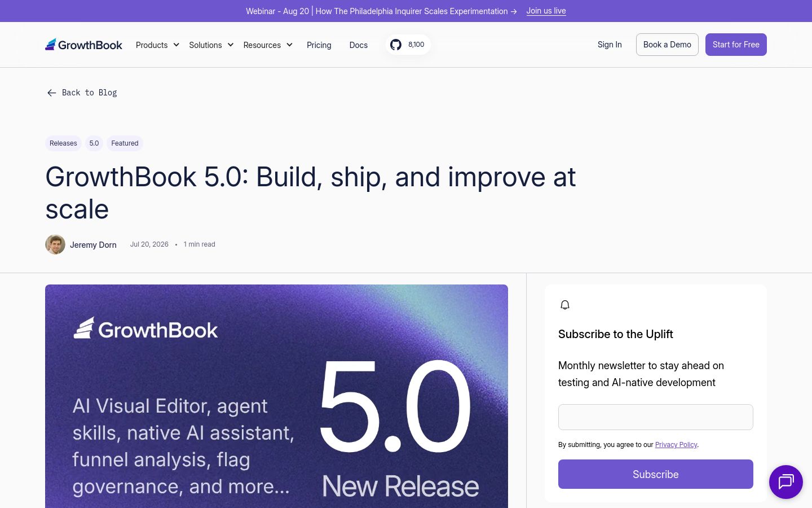Click the article title heading

coord(311,193)
